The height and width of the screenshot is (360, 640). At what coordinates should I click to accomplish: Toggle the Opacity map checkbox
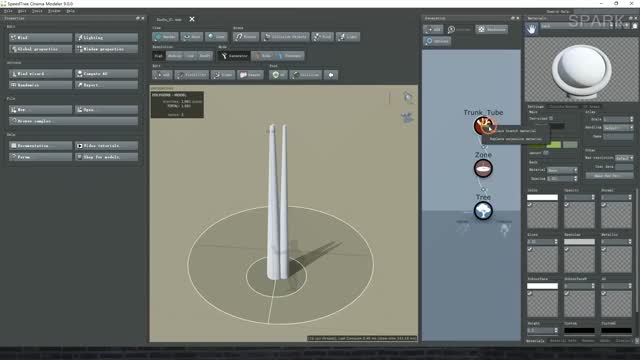tap(567, 205)
